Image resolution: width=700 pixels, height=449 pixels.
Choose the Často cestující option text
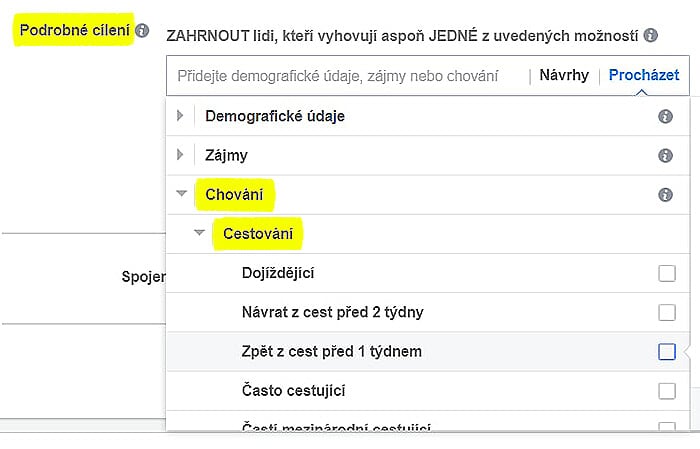click(293, 391)
